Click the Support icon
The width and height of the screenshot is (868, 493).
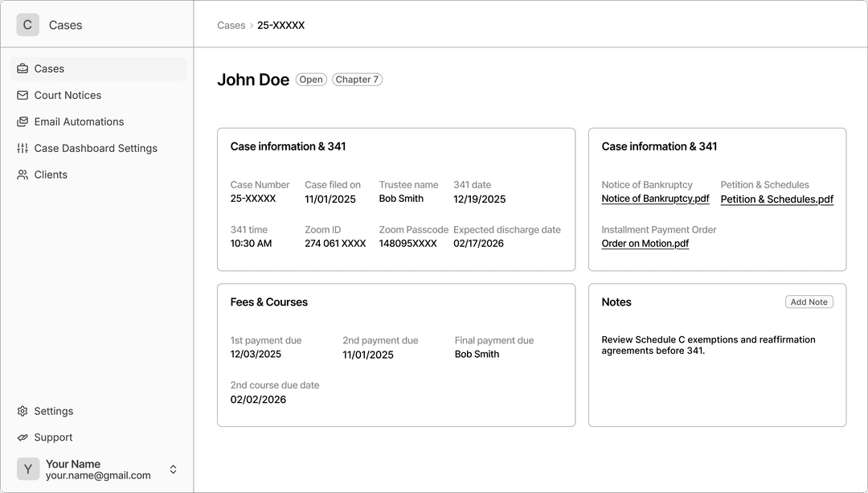[x=22, y=438]
